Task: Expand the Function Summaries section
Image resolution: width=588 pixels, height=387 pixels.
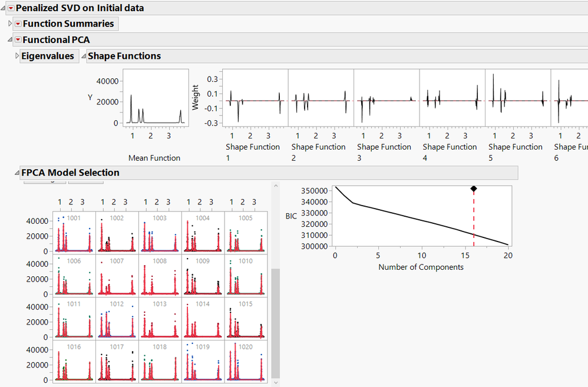Action: 10,24
